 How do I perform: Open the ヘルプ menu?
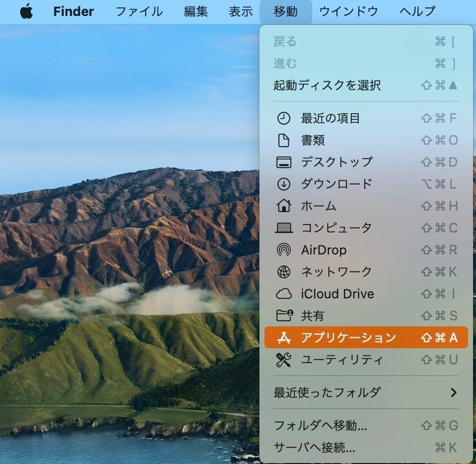pos(418,11)
